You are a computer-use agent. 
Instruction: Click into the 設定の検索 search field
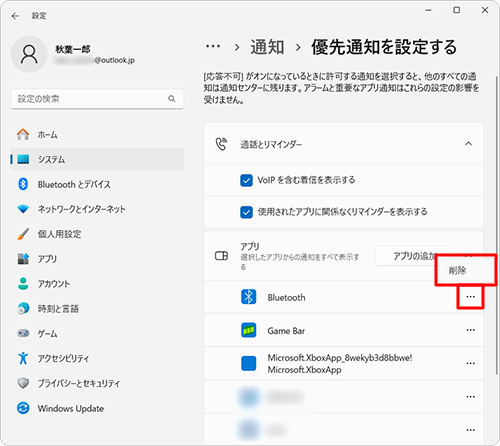tap(97, 99)
